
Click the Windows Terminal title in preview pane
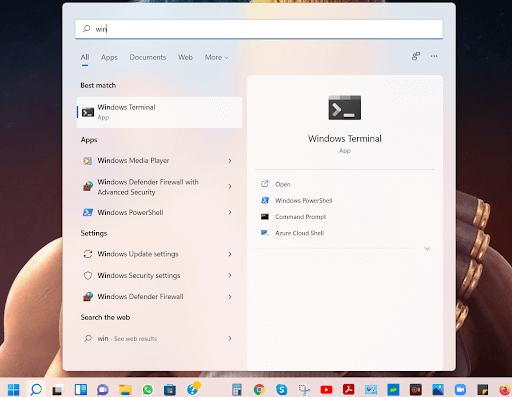pyautogui.click(x=345, y=139)
